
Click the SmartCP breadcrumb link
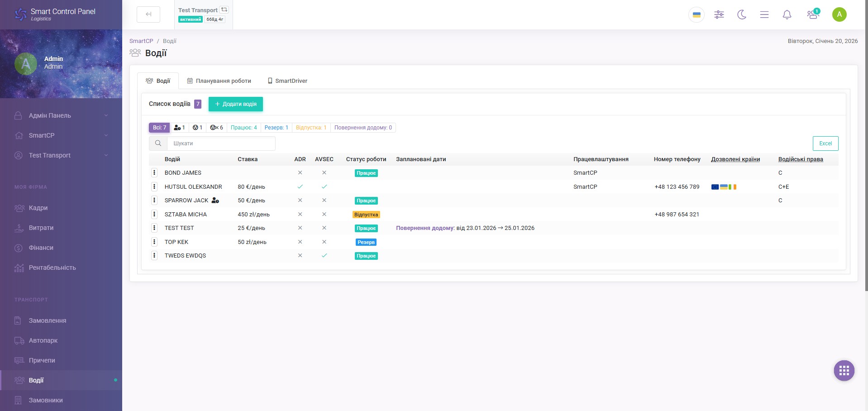click(x=141, y=41)
